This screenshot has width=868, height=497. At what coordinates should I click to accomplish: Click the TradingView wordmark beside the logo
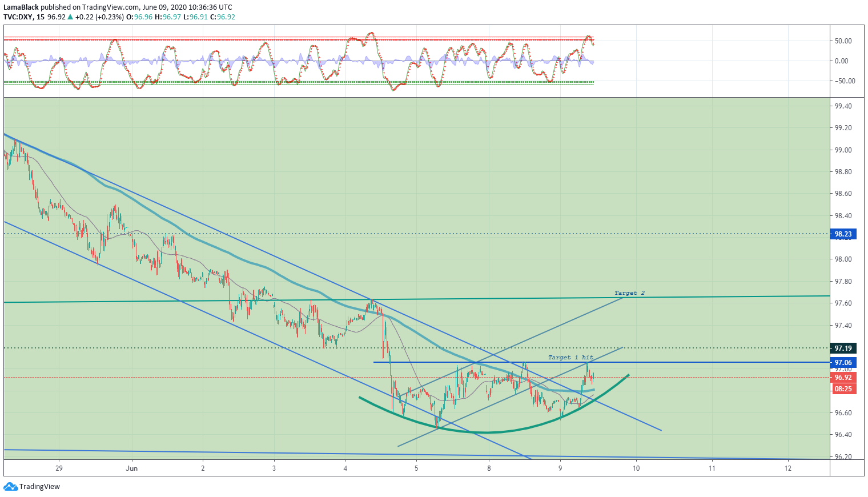click(x=39, y=487)
